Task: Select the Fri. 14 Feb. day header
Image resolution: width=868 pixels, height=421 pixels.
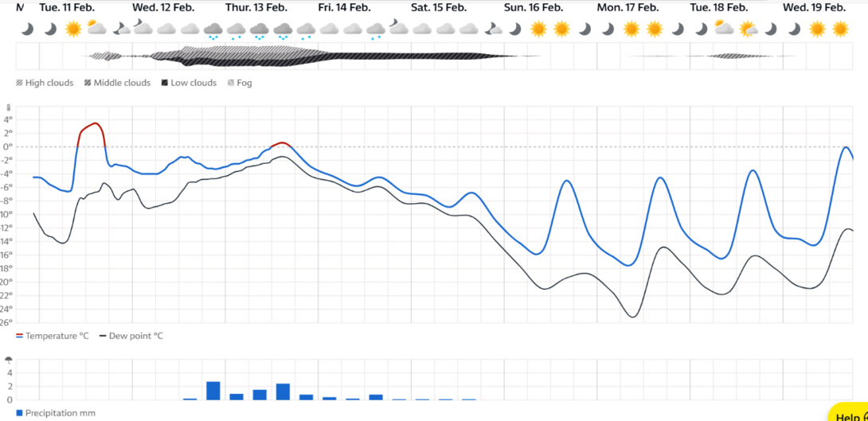Action: pos(344,8)
